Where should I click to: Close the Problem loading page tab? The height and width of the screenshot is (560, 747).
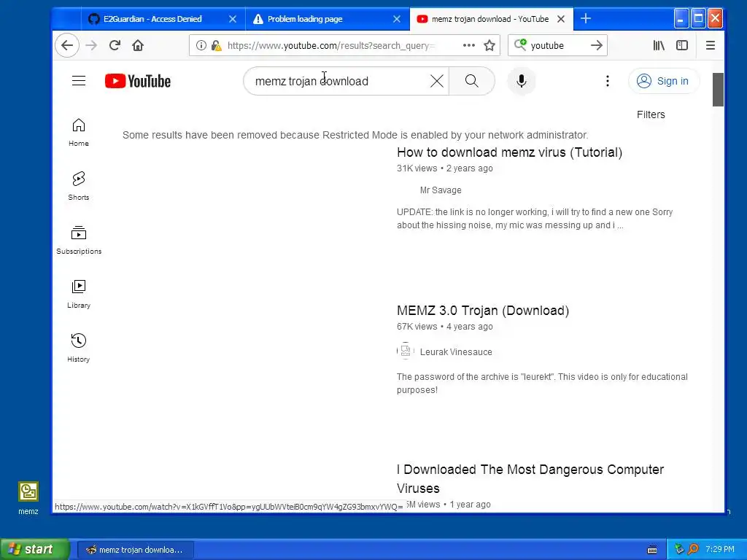pyautogui.click(x=397, y=19)
